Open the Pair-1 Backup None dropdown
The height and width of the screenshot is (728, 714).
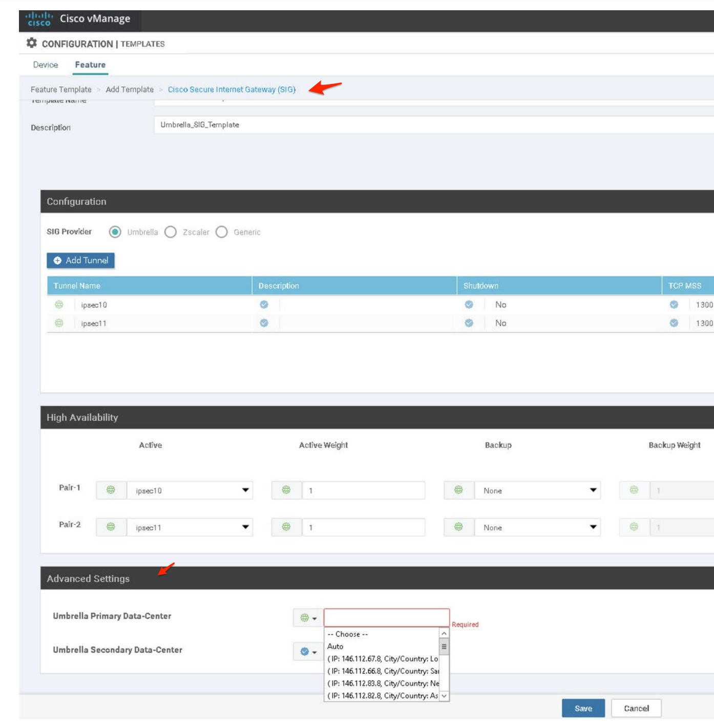coord(537,490)
